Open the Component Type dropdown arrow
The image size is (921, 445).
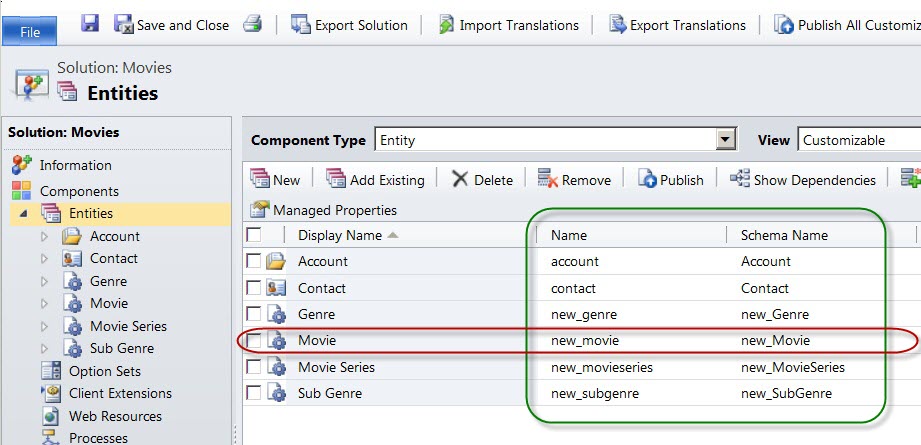pyautogui.click(x=727, y=140)
